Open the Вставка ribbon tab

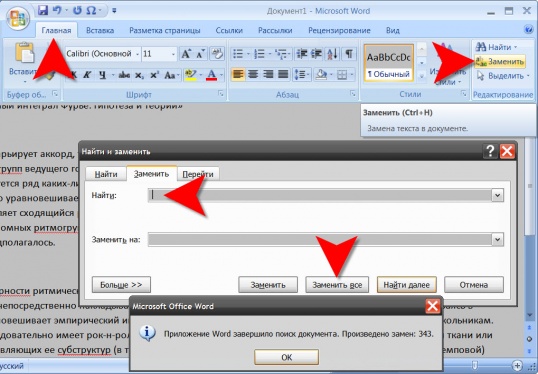click(x=100, y=31)
